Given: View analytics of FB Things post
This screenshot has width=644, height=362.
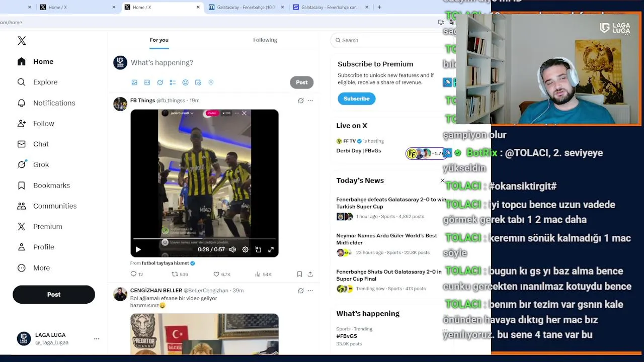Looking at the screenshot, I should click(263, 274).
